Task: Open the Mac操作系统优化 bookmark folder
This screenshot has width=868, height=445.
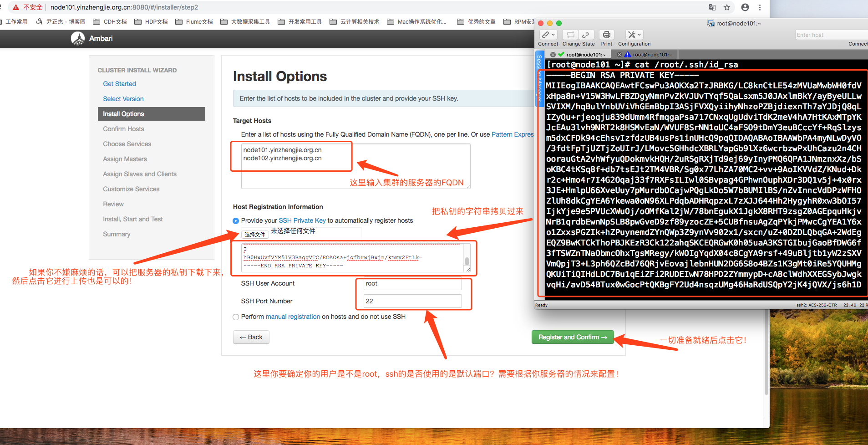Action: (x=416, y=21)
